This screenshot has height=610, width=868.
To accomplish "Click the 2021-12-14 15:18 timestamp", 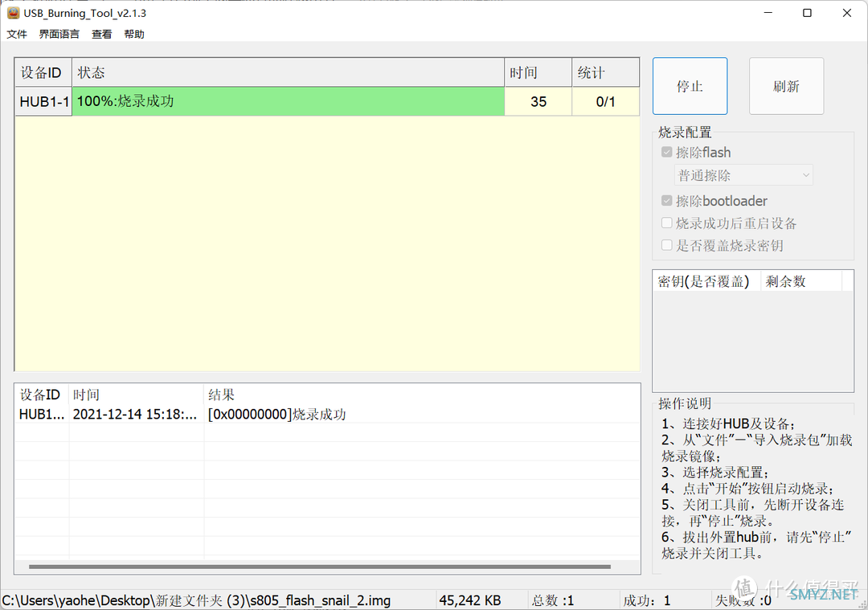I will click(x=135, y=414).
